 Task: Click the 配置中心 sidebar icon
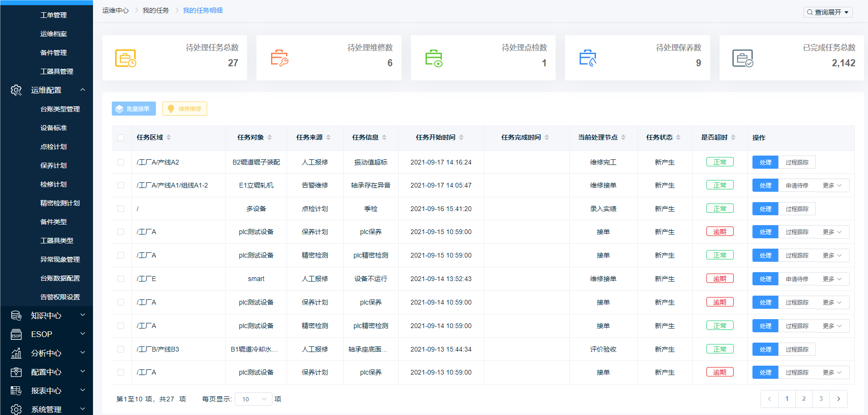click(x=16, y=372)
